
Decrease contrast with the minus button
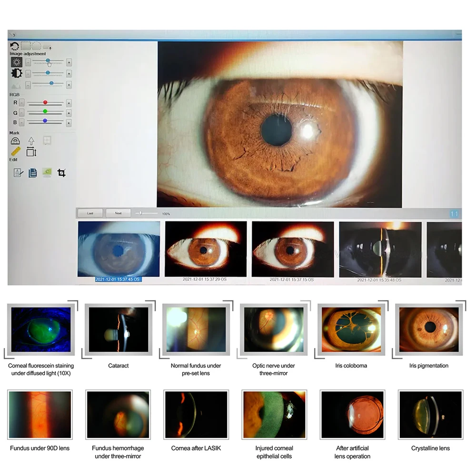point(28,74)
